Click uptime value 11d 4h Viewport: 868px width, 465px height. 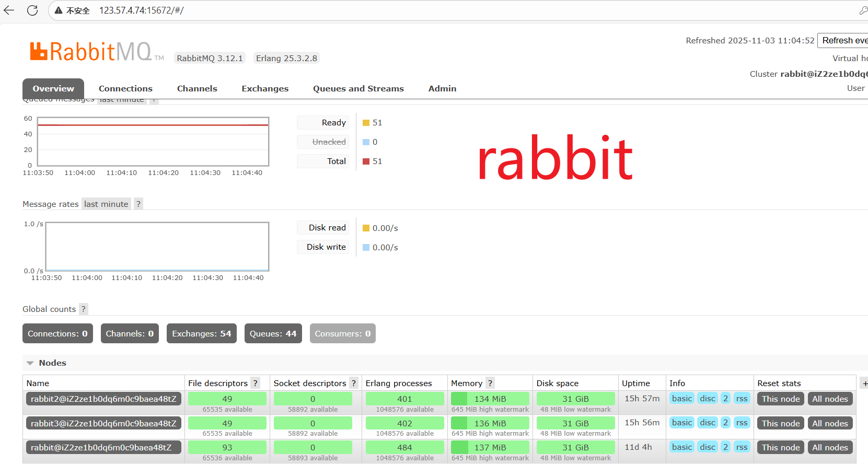(638, 447)
